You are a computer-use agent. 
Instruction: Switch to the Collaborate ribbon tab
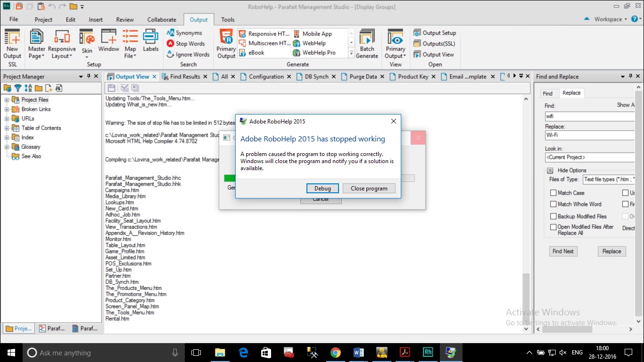162,20
